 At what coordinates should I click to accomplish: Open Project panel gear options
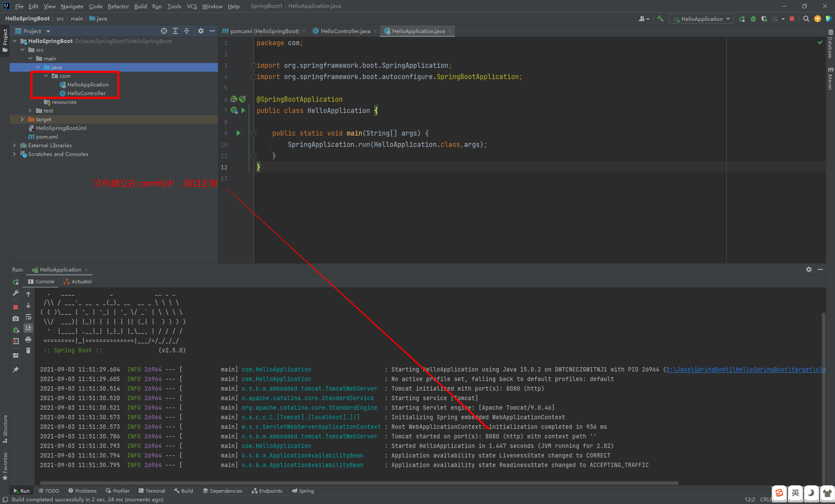tap(200, 31)
